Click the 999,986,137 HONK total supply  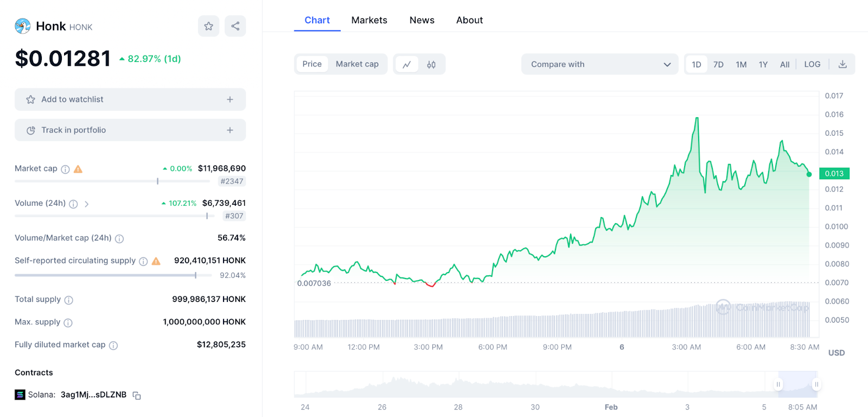click(x=209, y=299)
